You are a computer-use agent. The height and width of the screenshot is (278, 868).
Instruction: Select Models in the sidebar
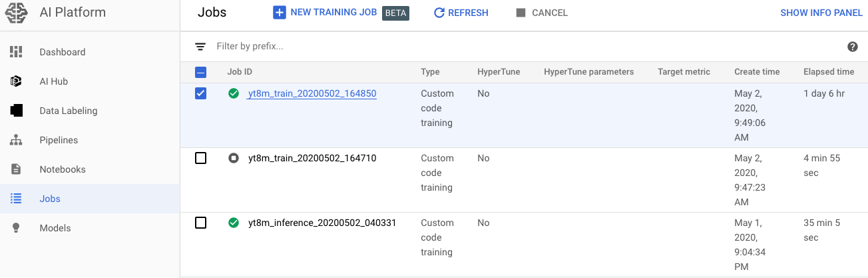click(90, 228)
